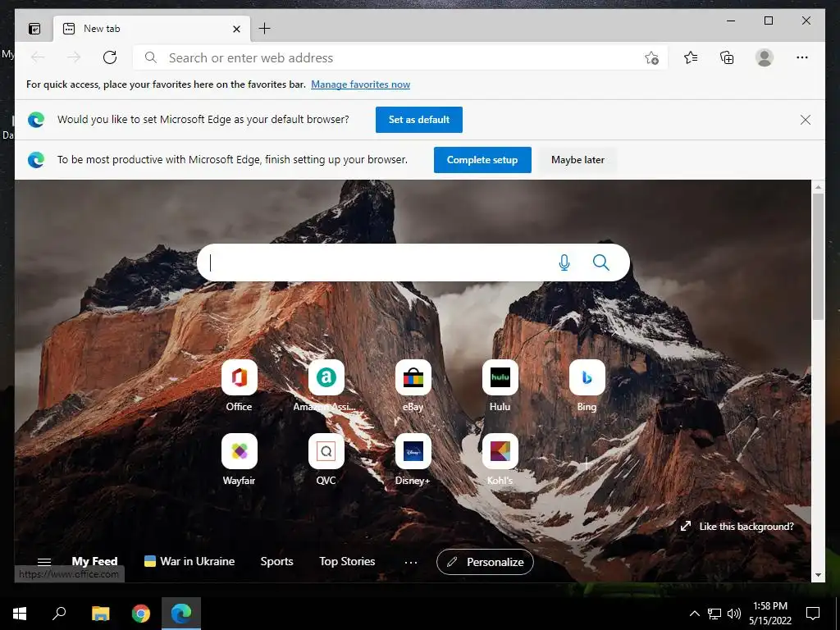Show hidden system tray icons chevron

click(x=694, y=614)
